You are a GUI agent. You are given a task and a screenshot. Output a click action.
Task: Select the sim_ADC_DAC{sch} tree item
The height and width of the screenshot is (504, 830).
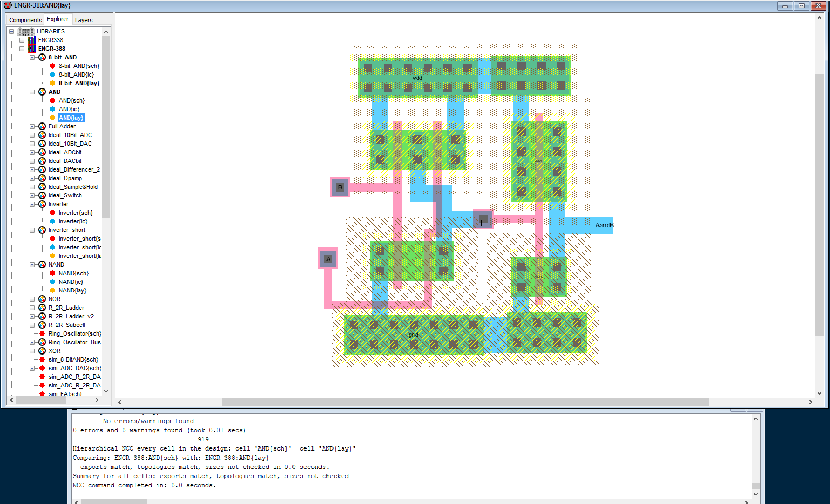(74, 368)
